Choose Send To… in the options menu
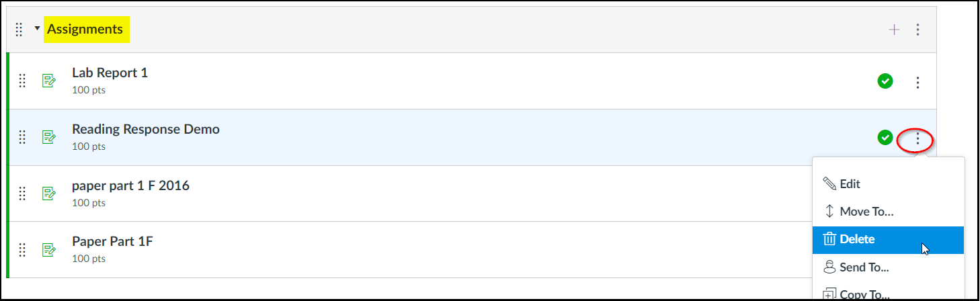This screenshot has height=301, width=980. click(864, 267)
